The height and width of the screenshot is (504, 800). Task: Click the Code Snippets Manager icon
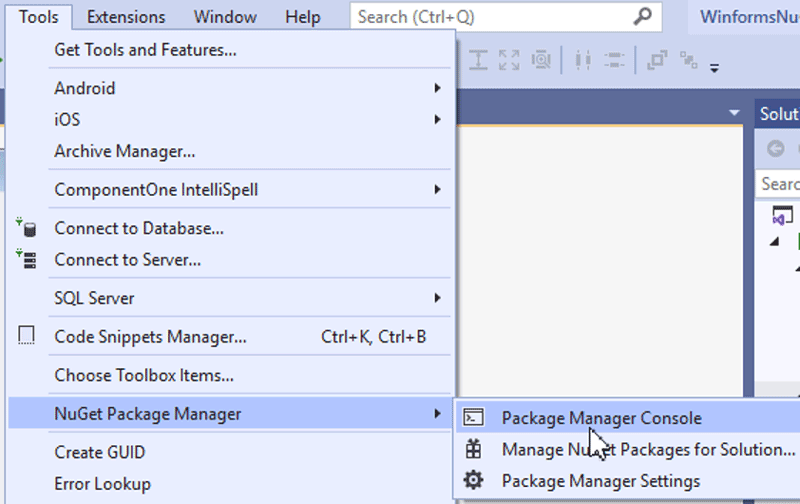27,336
